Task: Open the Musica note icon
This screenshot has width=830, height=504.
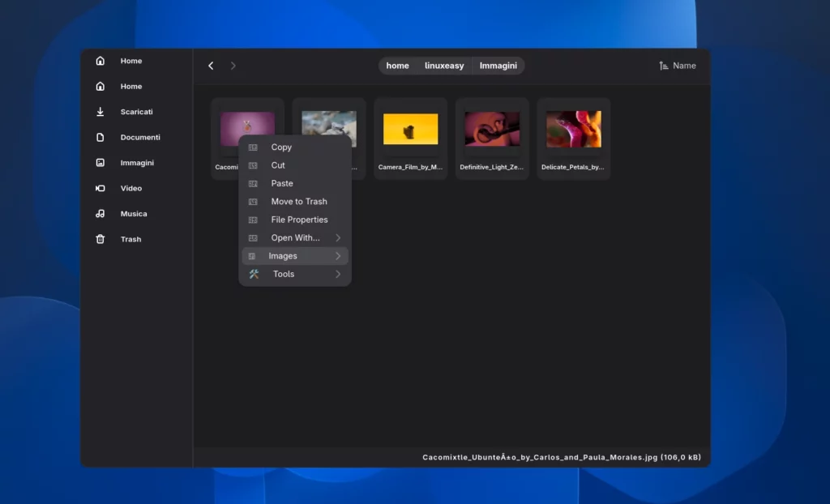Action: (x=101, y=214)
